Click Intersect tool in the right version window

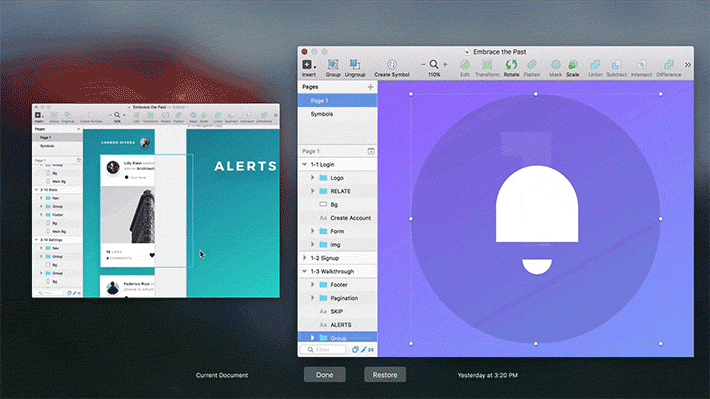[641, 68]
